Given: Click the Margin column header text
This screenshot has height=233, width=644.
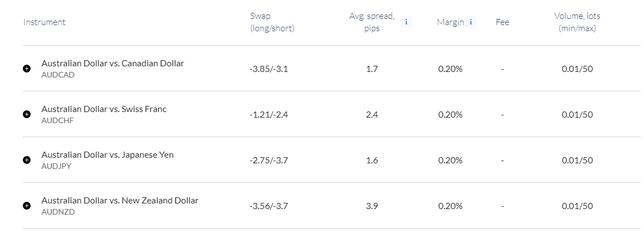Looking at the screenshot, I should point(450,22).
